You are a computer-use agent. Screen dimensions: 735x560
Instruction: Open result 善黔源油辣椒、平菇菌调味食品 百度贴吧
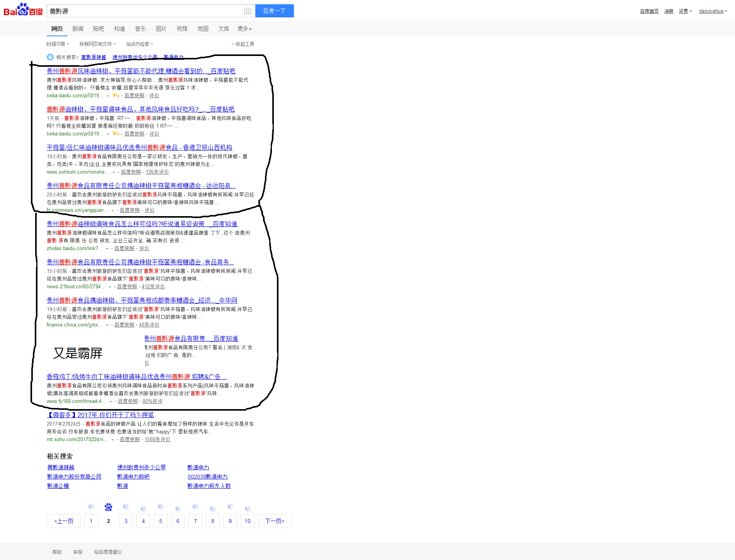(x=141, y=109)
